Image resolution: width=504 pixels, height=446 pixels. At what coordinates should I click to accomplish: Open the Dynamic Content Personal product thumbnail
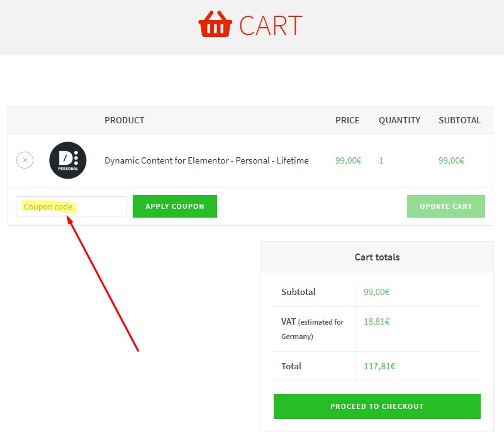(68, 160)
